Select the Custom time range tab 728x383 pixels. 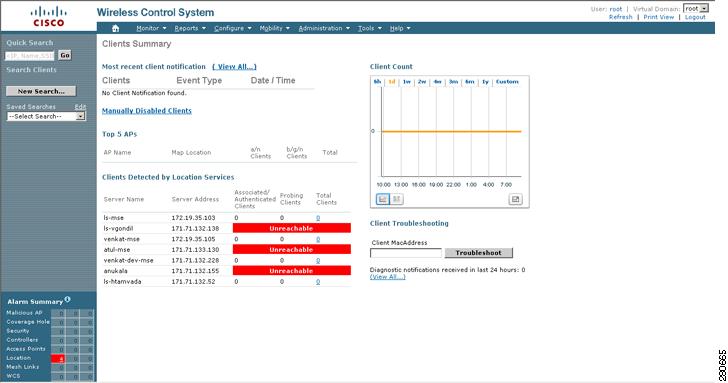(507, 82)
